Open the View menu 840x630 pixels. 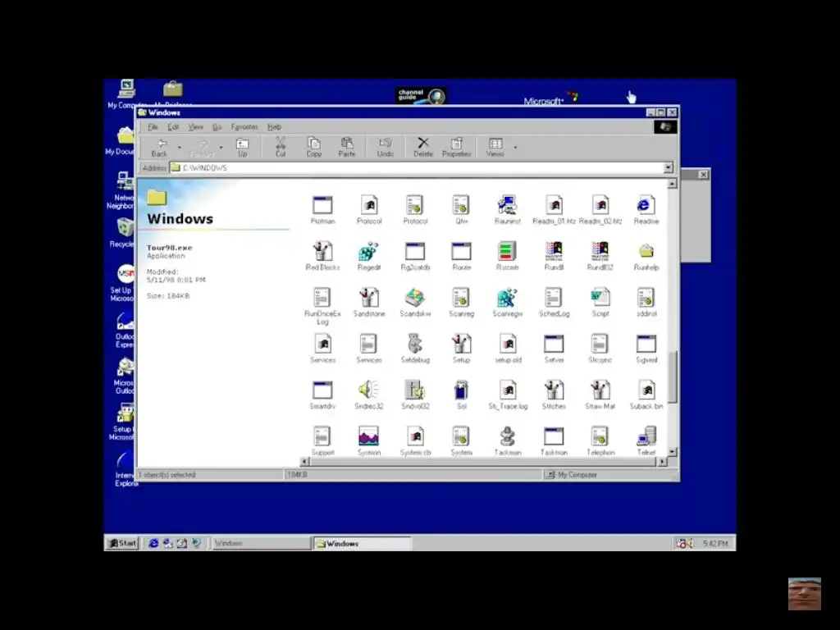pyautogui.click(x=195, y=127)
